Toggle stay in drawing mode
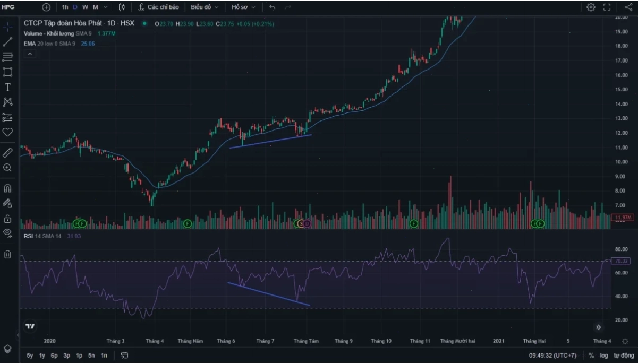The image size is (638, 364). pyautogui.click(x=7, y=203)
